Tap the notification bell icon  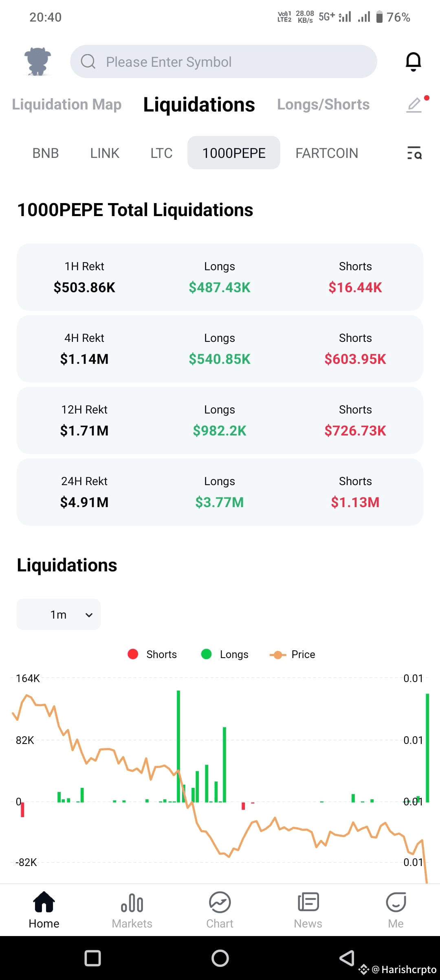pyautogui.click(x=413, y=62)
